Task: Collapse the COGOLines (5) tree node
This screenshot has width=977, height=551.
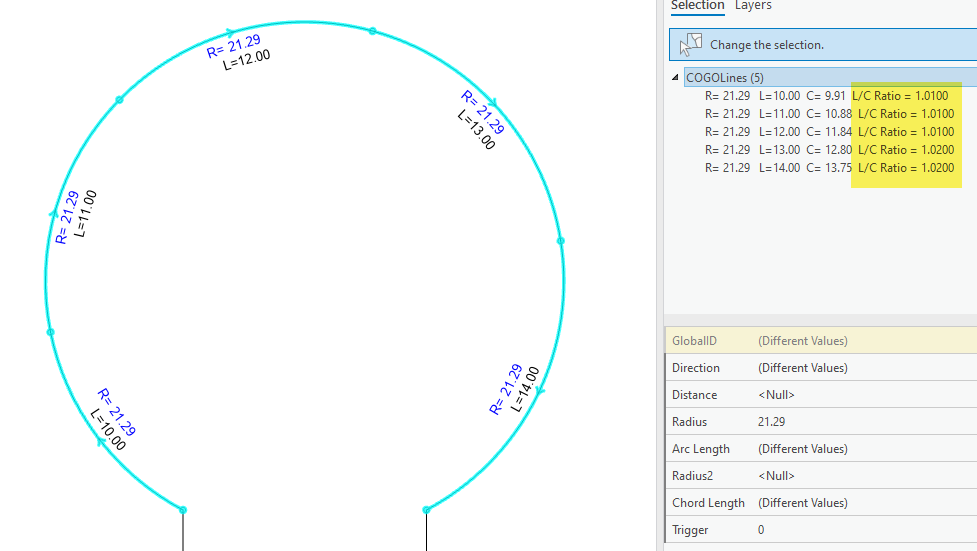Action: click(675, 77)
